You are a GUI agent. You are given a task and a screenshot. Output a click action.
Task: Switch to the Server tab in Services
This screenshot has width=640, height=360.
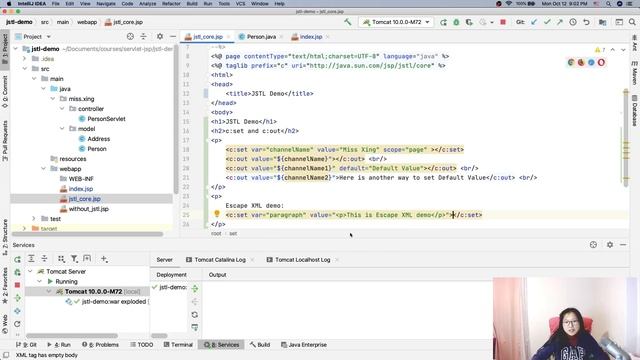pyautogui.click(x=164, y=260)
